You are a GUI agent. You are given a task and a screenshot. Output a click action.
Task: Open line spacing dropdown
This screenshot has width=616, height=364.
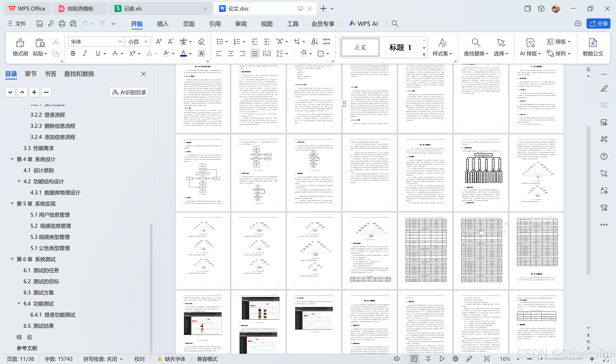pos(287,53)
